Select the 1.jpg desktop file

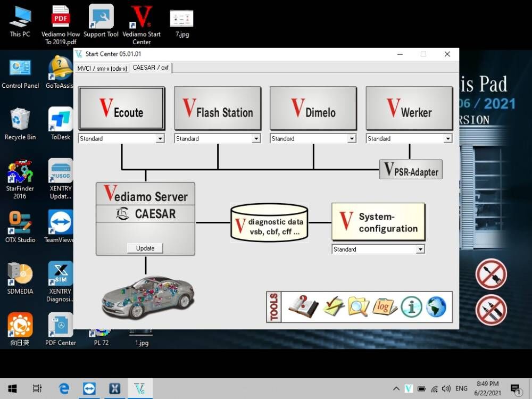(x=142, y=338)
